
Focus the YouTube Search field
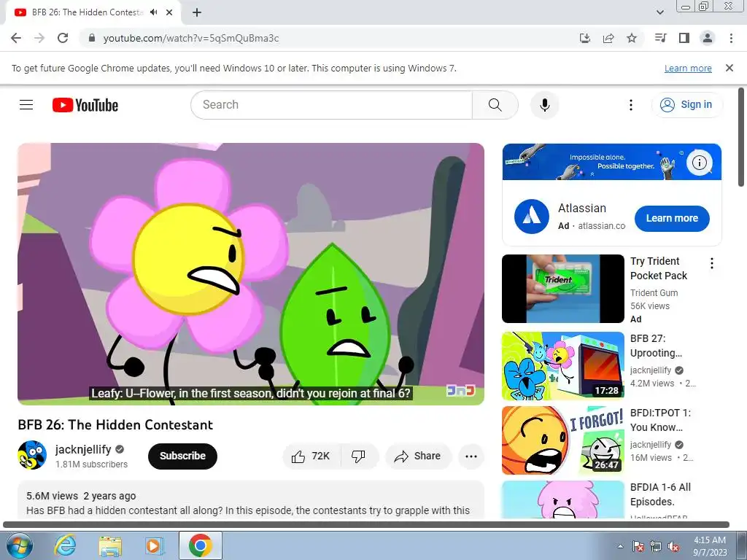pyautogui.click(x=331, y=105)
